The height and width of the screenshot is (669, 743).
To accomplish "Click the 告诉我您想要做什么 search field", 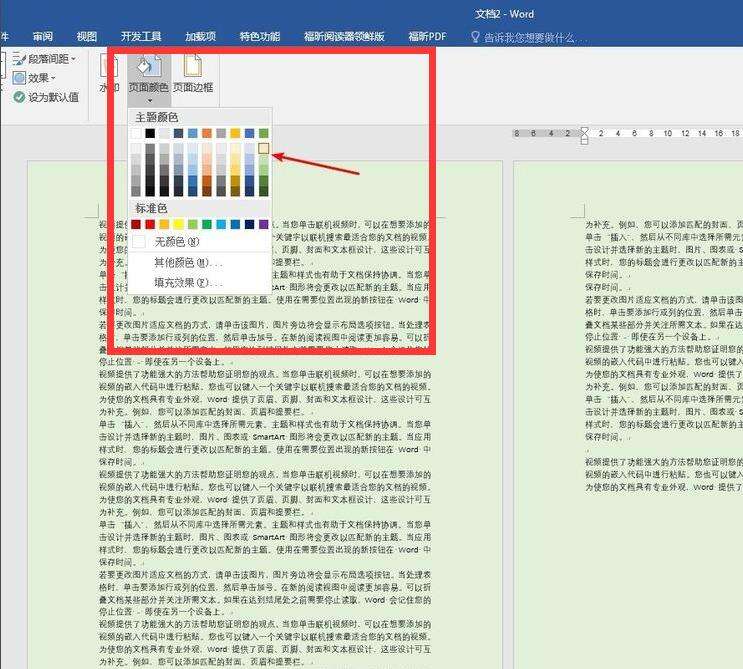I will point(529,37).
